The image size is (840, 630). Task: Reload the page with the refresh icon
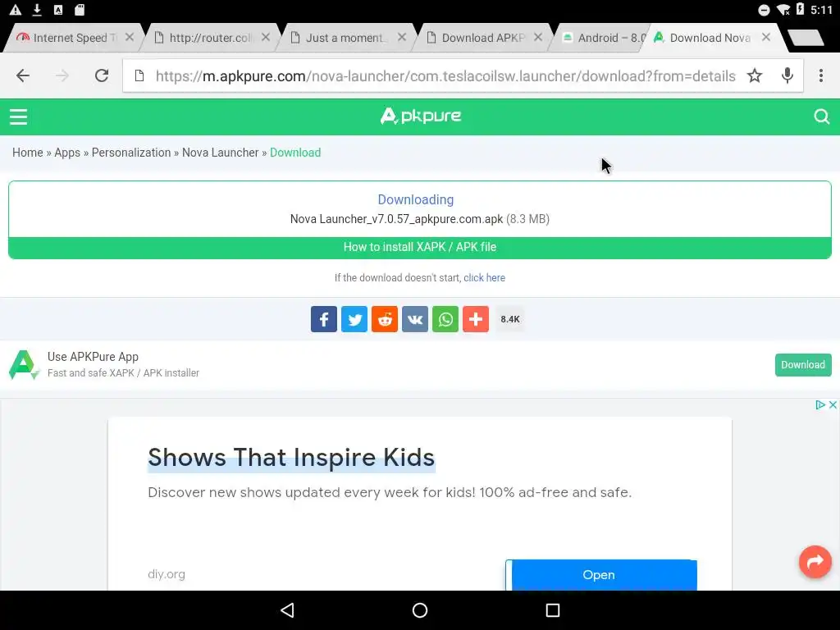point(102,76)
